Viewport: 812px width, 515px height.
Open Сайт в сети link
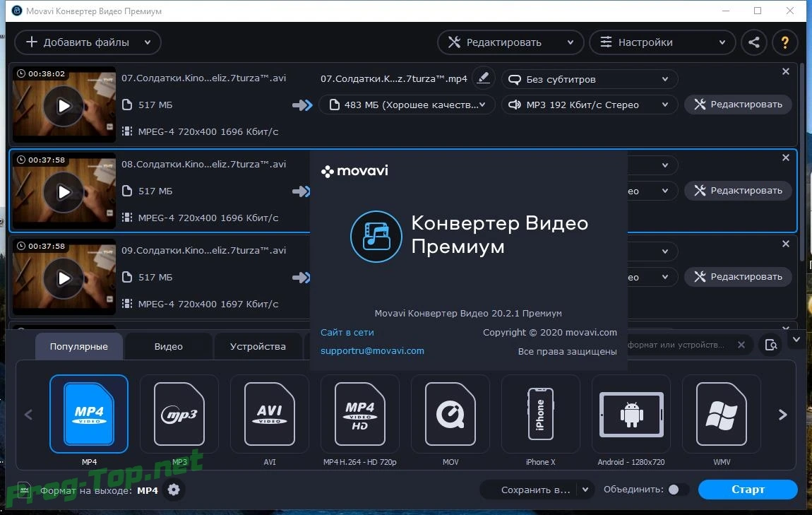tap(347, 332)
